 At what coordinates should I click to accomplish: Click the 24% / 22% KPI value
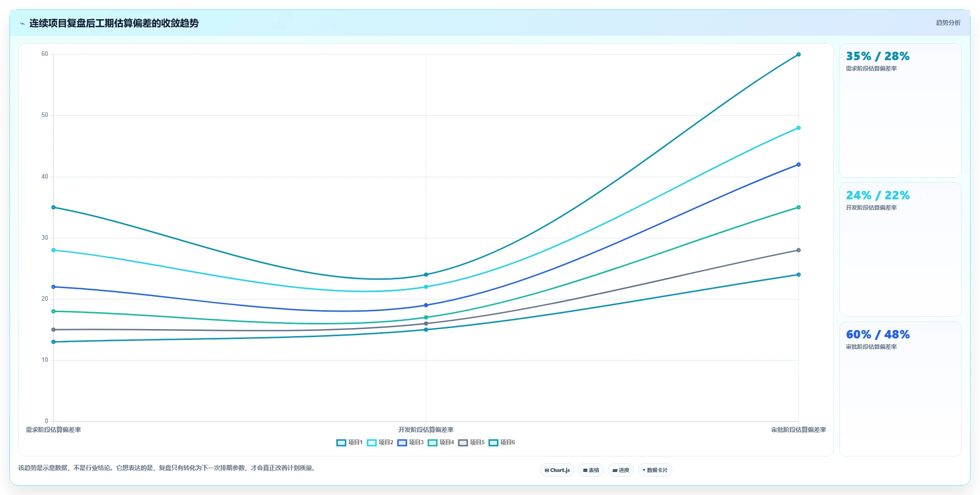click(877, 196)
